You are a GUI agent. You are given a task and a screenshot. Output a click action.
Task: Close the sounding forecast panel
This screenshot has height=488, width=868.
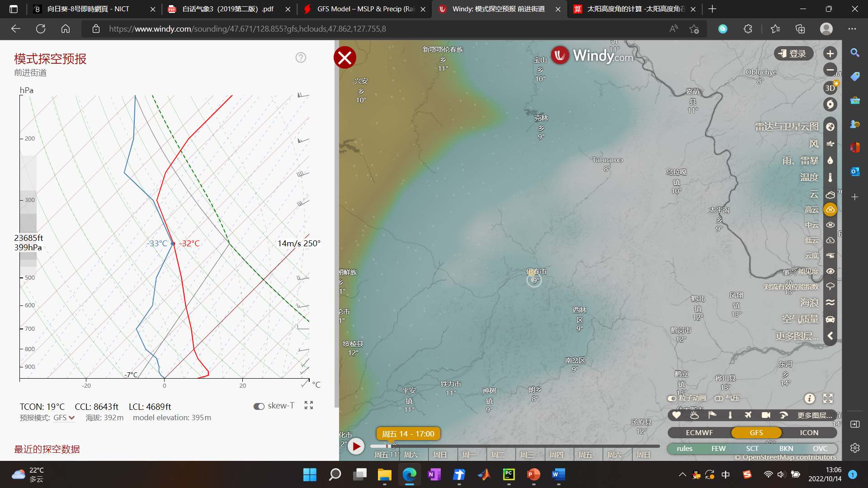(345, 58)
